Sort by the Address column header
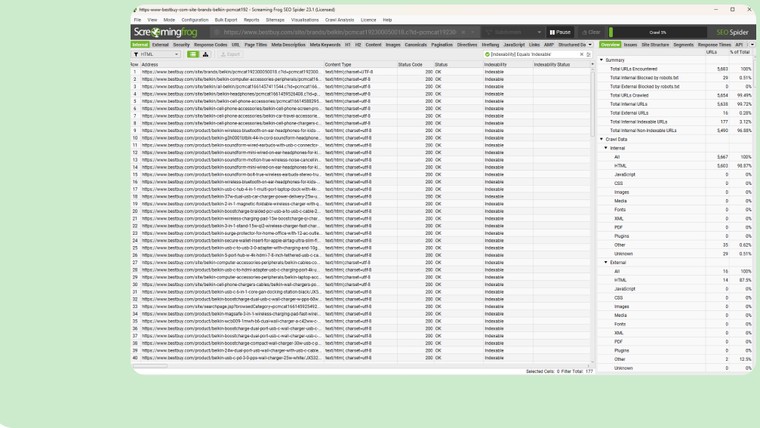The image size is (760, 428). 232,64
